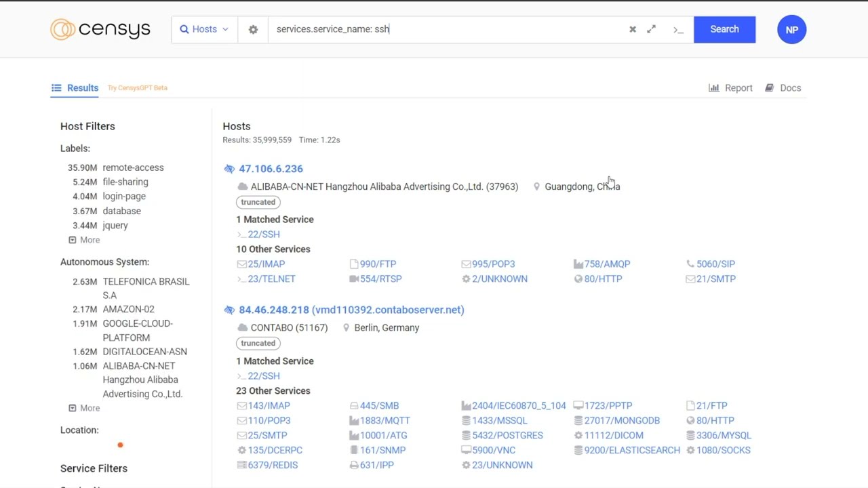Open 22/SSH matched service of 47.106.6.236
Viewport: 868px width, 488px height.
coord(258,234)
